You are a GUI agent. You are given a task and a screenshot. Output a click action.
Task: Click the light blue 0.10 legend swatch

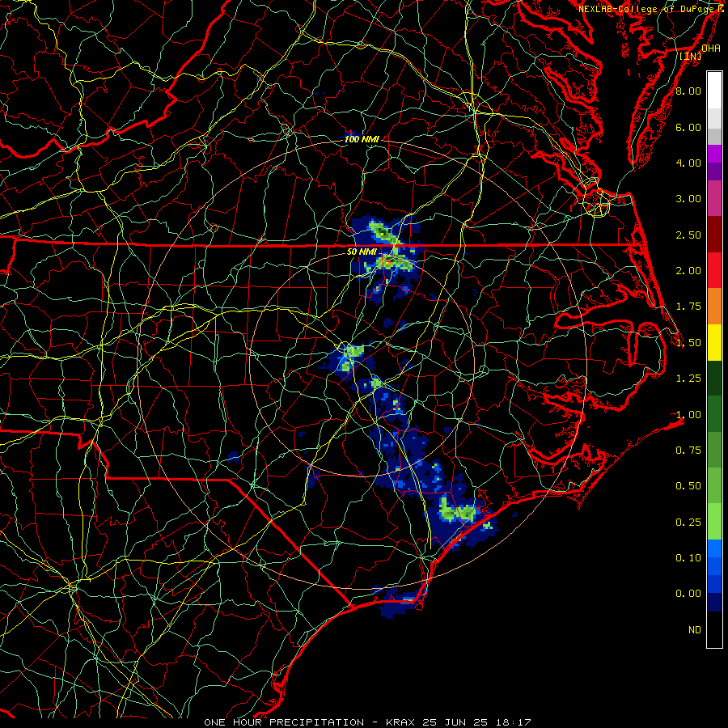point(714,548)
